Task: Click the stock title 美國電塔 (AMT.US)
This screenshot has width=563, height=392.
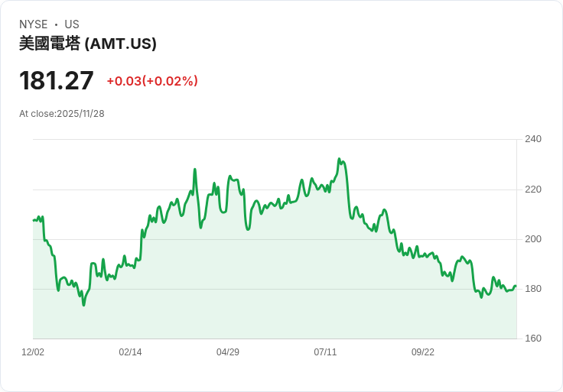Action: (88, 44)
